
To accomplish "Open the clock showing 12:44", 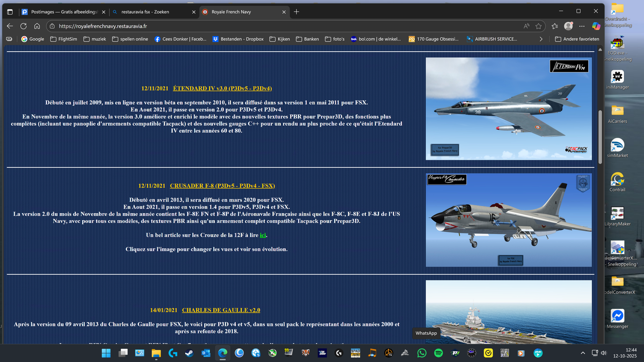I will click(624, 353).
